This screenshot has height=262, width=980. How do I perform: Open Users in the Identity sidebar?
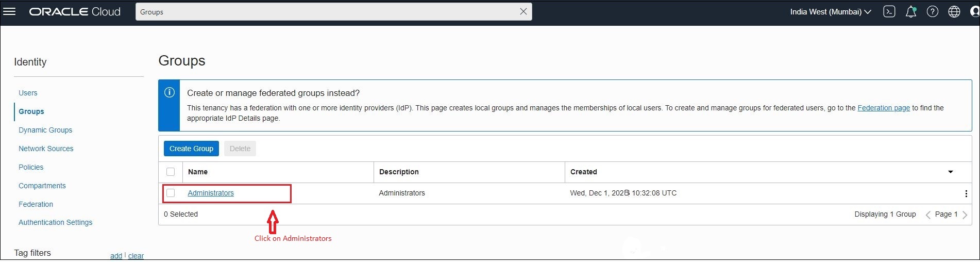click(x=28, y=93)
